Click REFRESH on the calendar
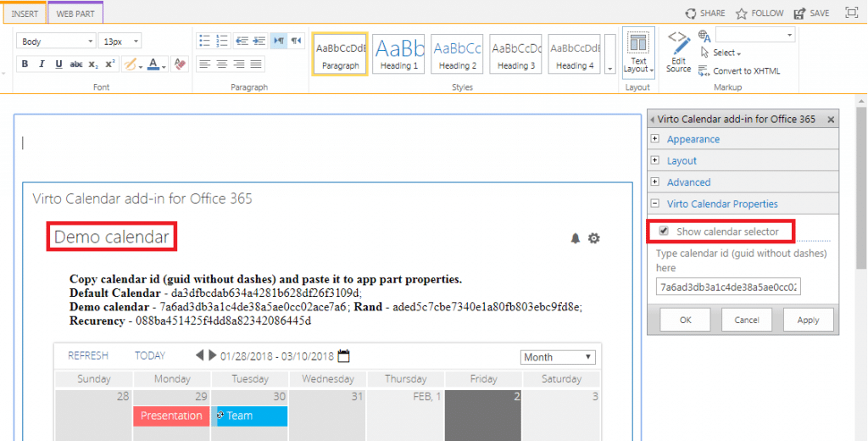868x441 pixels. 88,355
